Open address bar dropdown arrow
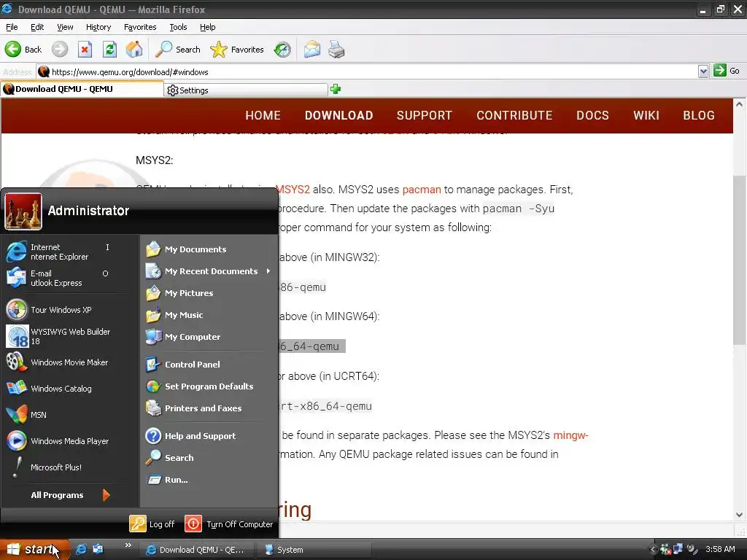The image size is (747, 560). [703, 72]
